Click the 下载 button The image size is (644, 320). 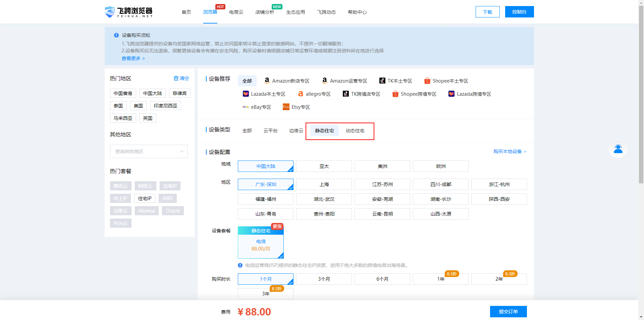click(488, 12)
